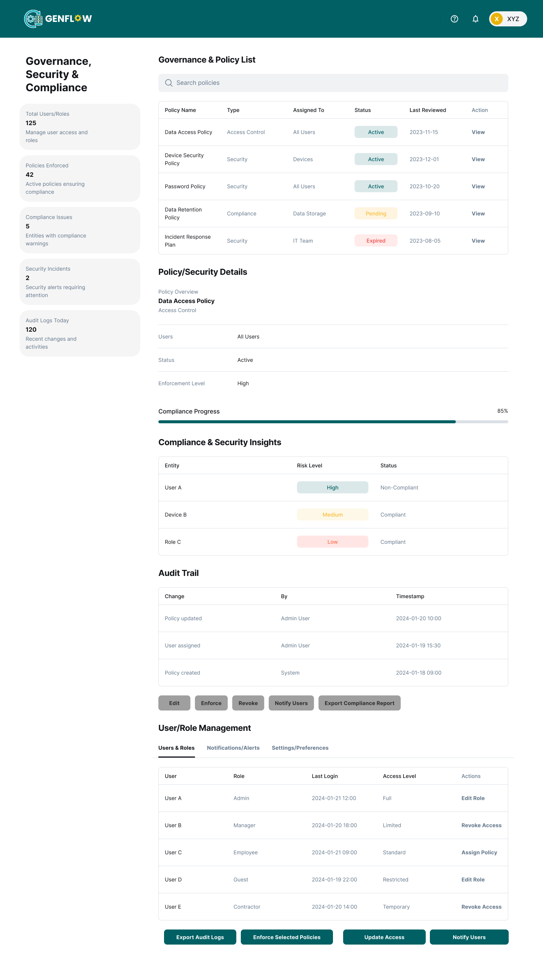Open the Security Incidents card
Viewport: 543px width, 980px height.
(80, 282)
